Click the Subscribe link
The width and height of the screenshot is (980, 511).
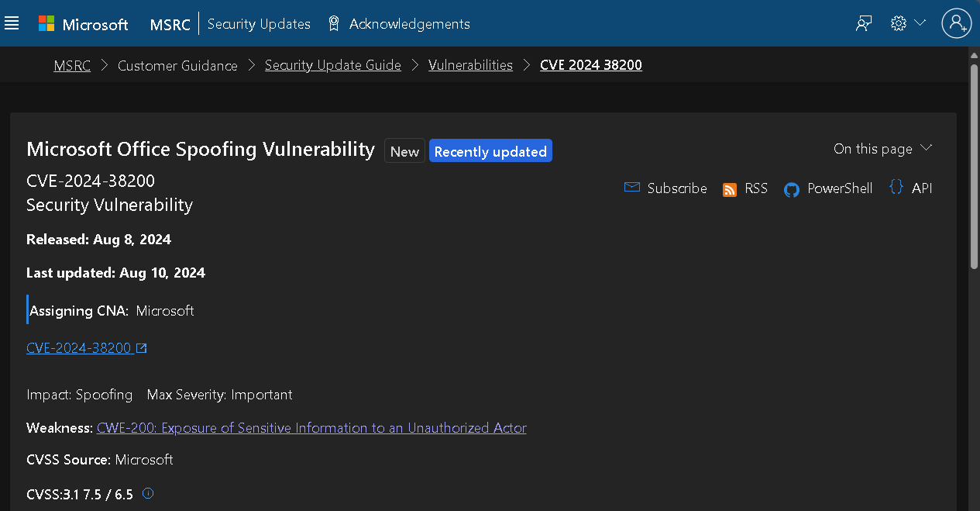tap(677, 188)
